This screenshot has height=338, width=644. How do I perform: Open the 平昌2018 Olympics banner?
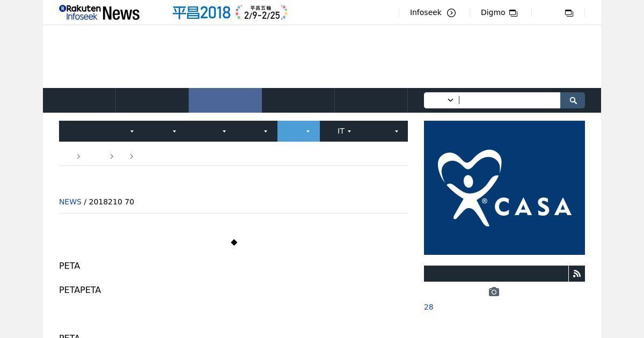point(230,12)
